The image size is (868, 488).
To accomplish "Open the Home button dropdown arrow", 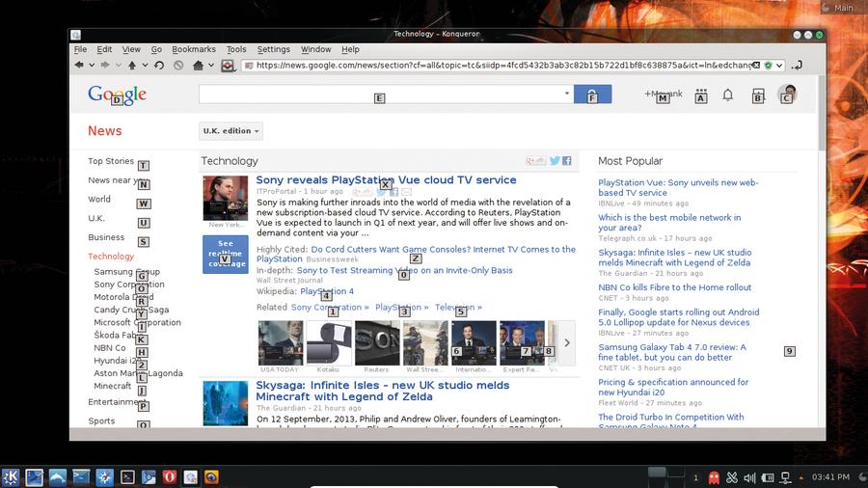I will tap(211, 66).
